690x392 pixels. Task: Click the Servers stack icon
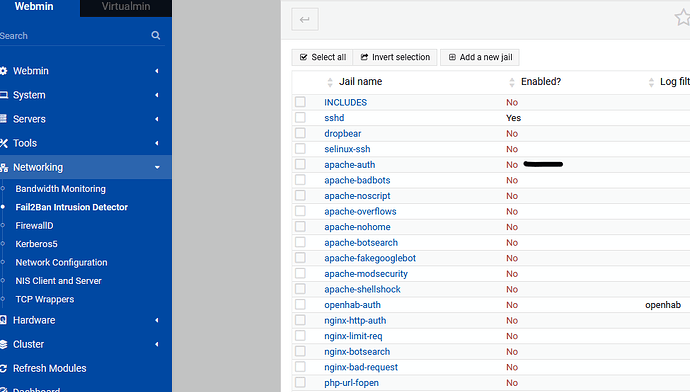coord(4,119)
